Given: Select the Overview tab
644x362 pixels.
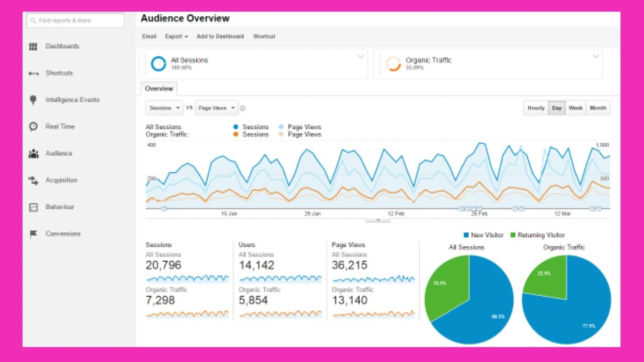Looking at the screenshot, I should [x=159, y=88].
